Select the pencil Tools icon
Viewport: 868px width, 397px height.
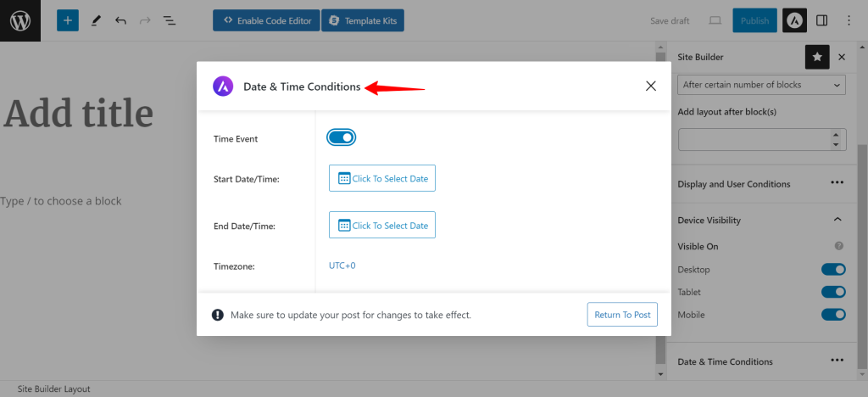pos(96,20)
